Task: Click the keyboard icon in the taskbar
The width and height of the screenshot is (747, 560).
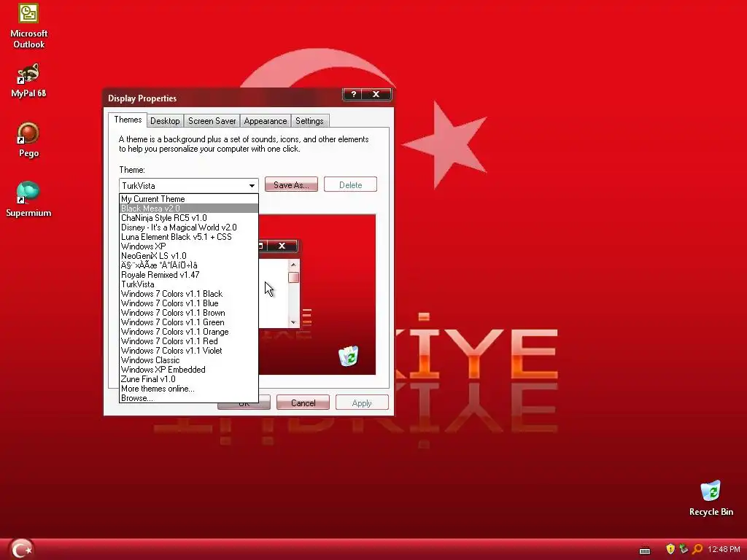Action: pyautogui.click(x=645, y=551)
